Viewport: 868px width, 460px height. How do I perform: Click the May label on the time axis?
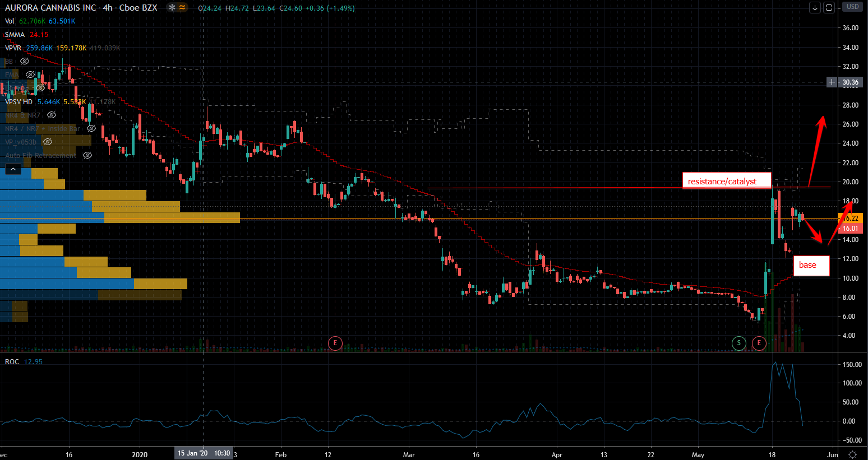click(698, 455)
